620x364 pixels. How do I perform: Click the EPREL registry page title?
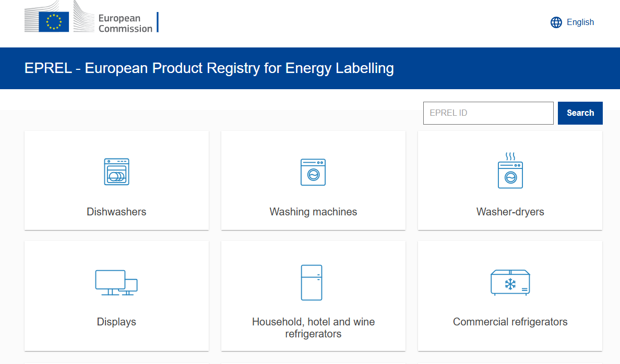(x=209, y=68)
